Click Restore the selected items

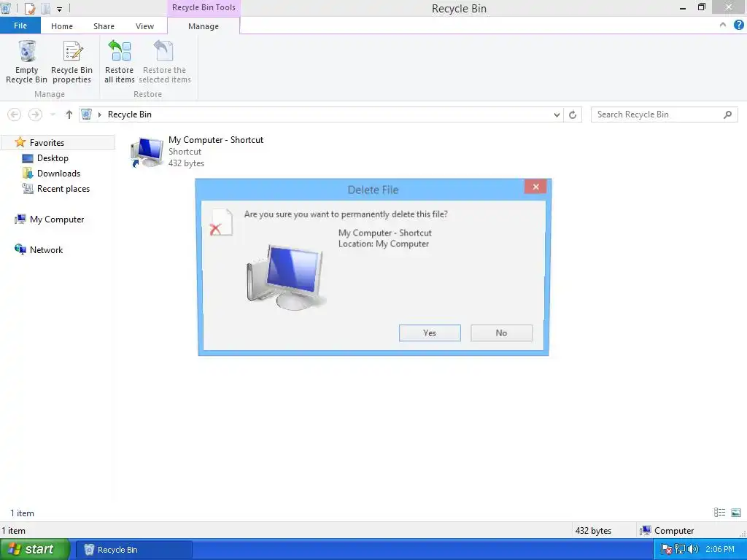164,63
